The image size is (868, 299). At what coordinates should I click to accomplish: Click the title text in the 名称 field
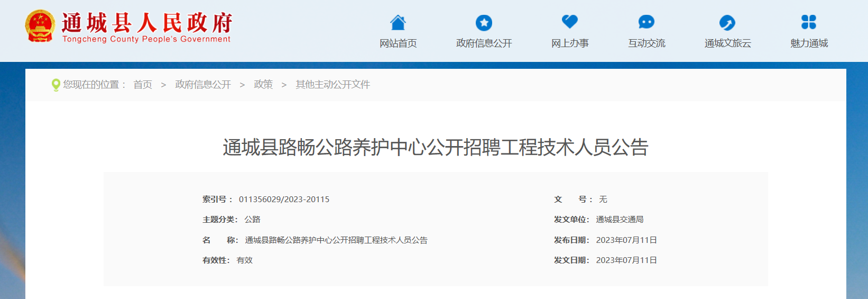(336, 240)
